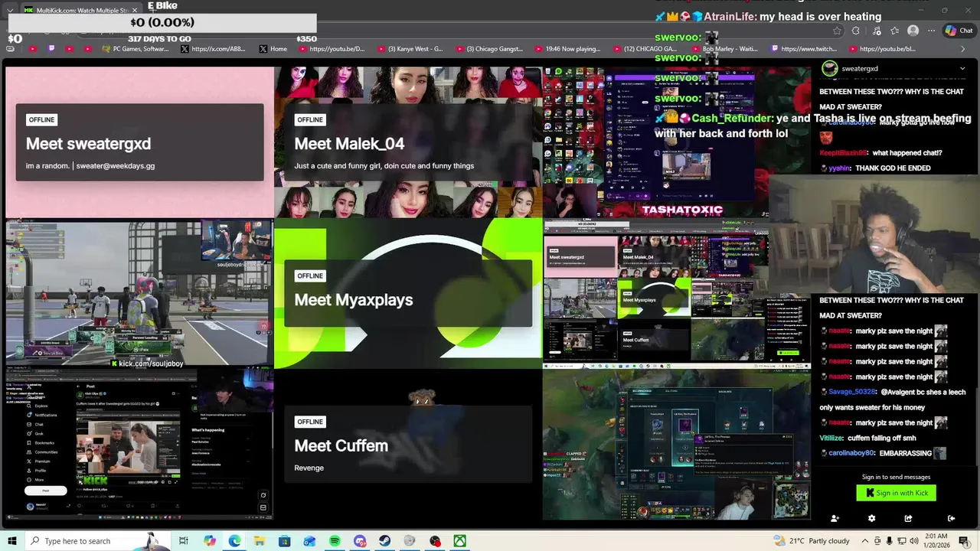This screenshot has width=980, height=551.
Task: Open the https://www.twitch bookmark
Action: pos(802,49)
